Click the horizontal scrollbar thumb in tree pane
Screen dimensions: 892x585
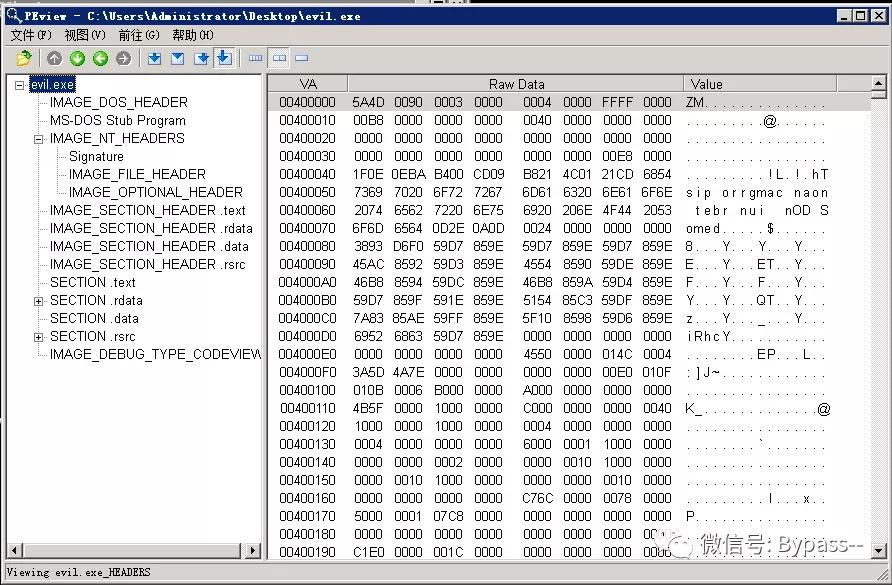(x=132, y=550)
